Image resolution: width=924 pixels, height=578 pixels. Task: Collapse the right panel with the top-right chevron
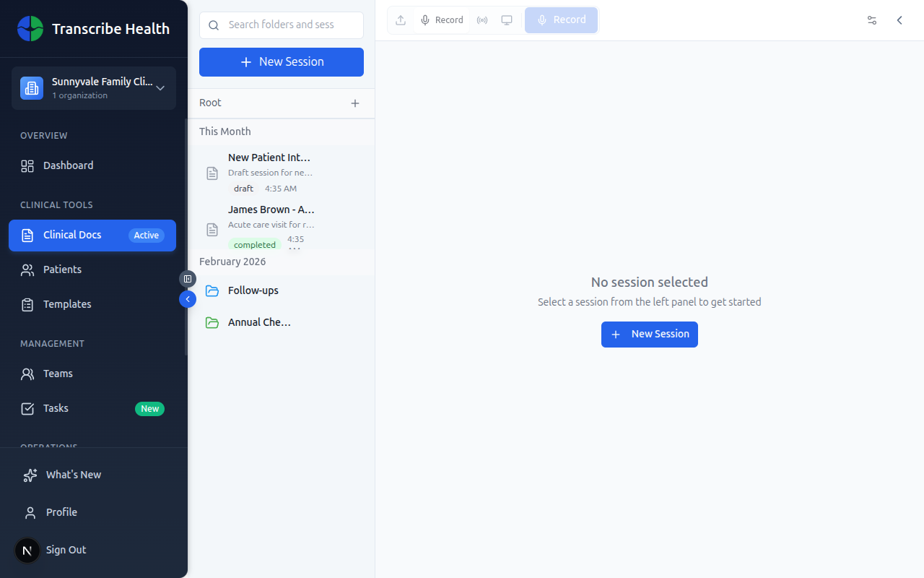click(899, 20)
